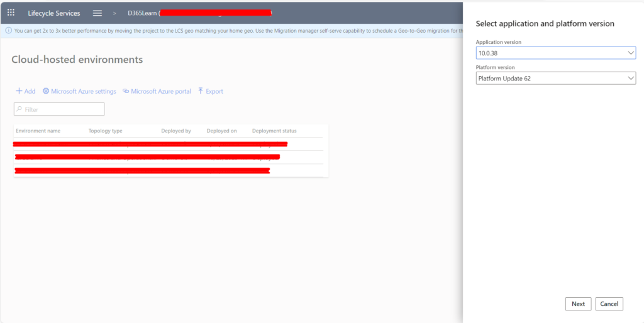644x323 pixels.
Task: Sort by Deployed on column
Action: click(222, 131)
